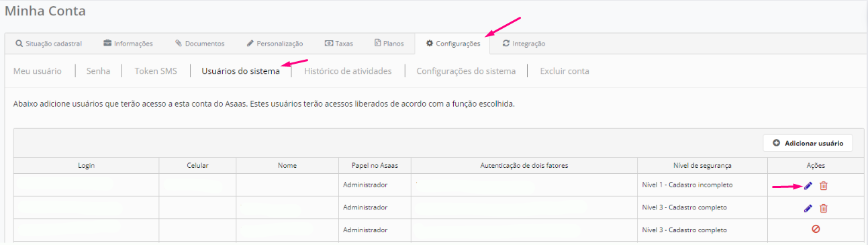Click trash icon in second user row
868x245 pixels.
[824, 208]
